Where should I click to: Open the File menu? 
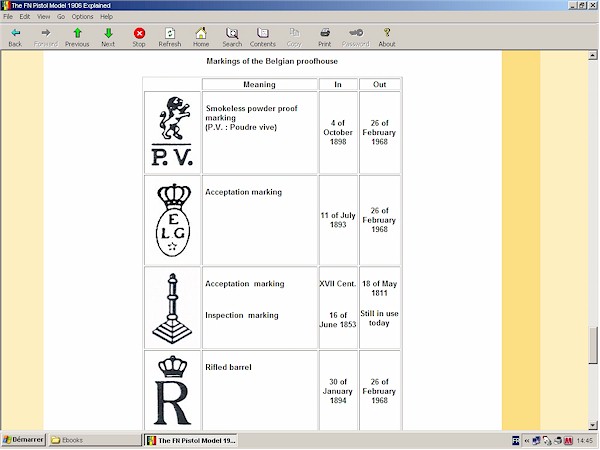tap(8, 16)
